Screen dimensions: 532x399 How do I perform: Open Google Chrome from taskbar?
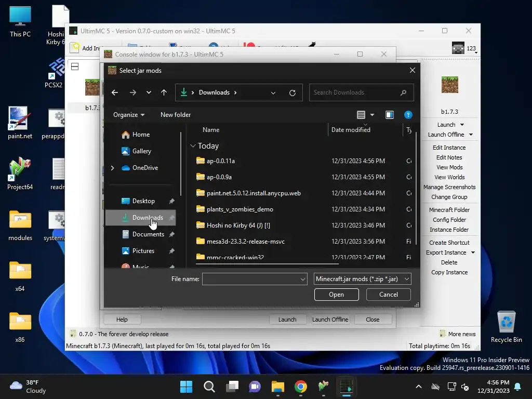tap(300, 387)
